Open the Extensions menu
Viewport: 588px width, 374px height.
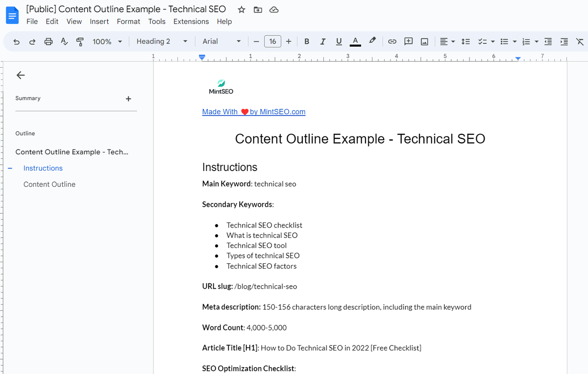pyautogui.click(x=191, y=22)
